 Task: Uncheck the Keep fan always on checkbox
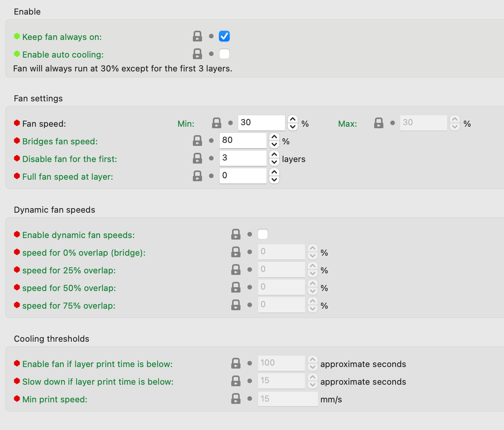click(224, 36)
